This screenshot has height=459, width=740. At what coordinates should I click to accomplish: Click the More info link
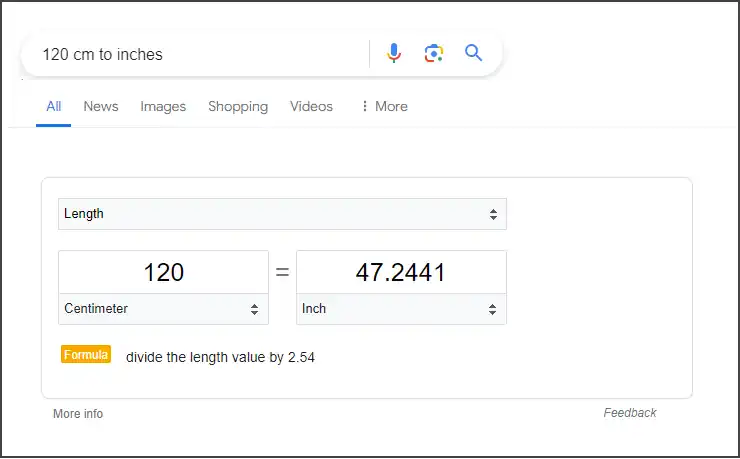[x=78, y=414]
